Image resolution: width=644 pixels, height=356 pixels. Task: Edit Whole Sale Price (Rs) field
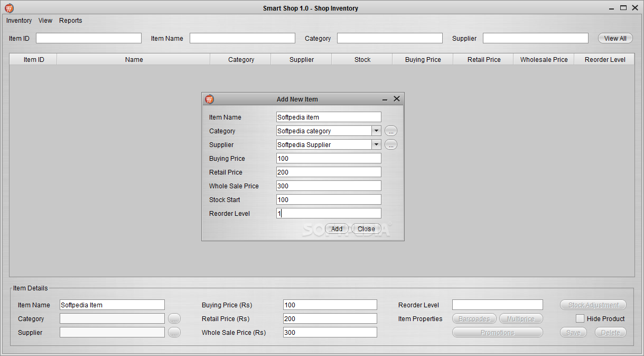point(330,332)
